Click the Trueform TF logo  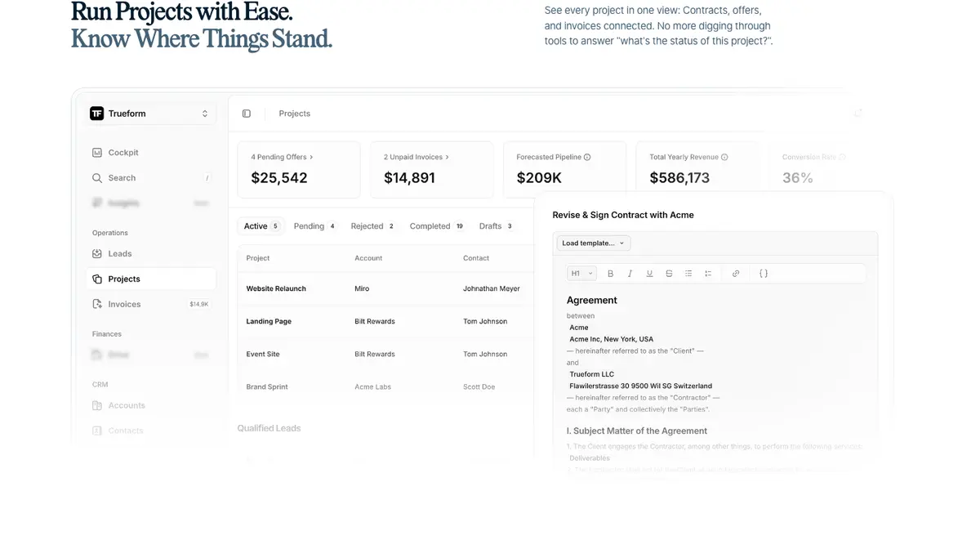pyautogui.click(x=96, y=114)
